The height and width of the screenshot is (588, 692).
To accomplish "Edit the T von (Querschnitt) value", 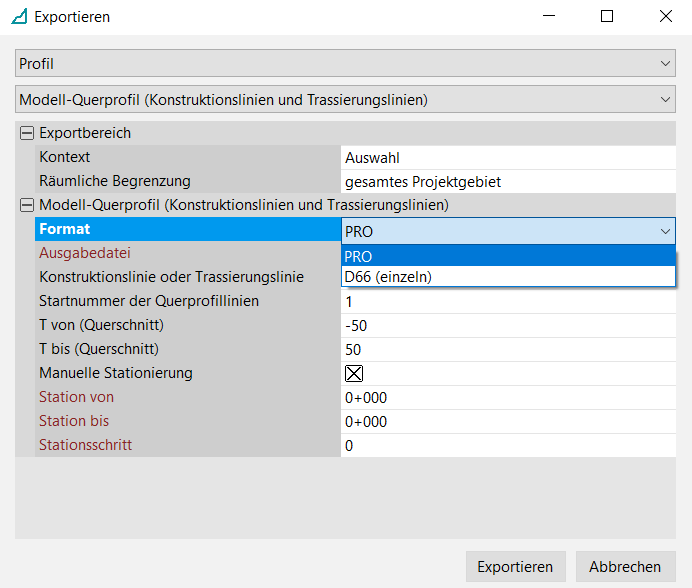I will point(508,326).
